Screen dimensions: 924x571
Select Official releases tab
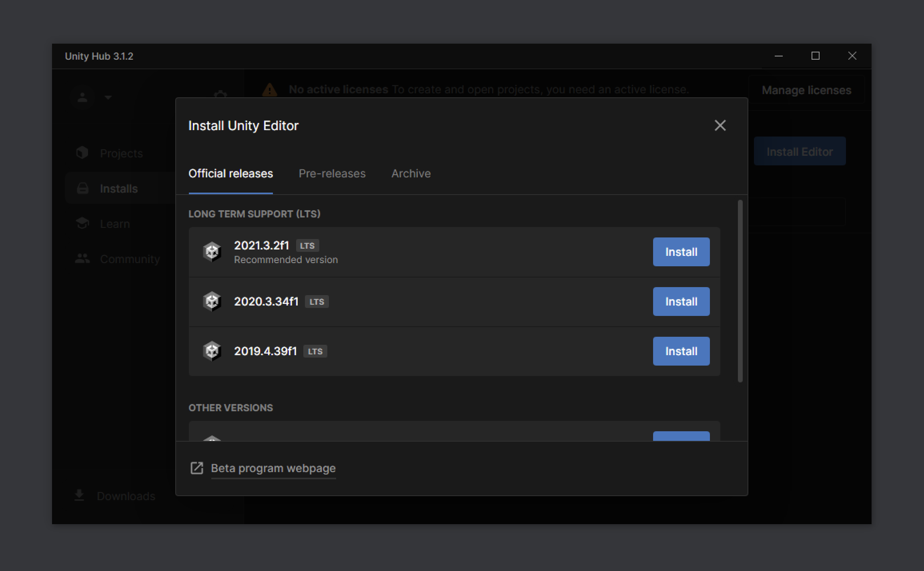click(230, 173)
